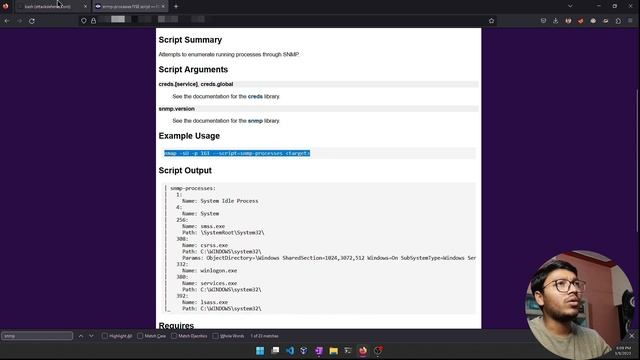Open Firefox View from the tab strip

tap(5, 6)
